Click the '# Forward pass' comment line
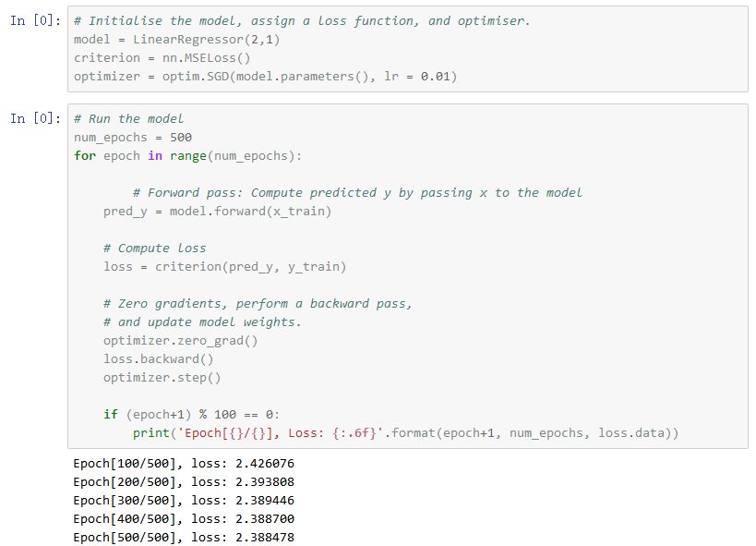 pos(357,192)
